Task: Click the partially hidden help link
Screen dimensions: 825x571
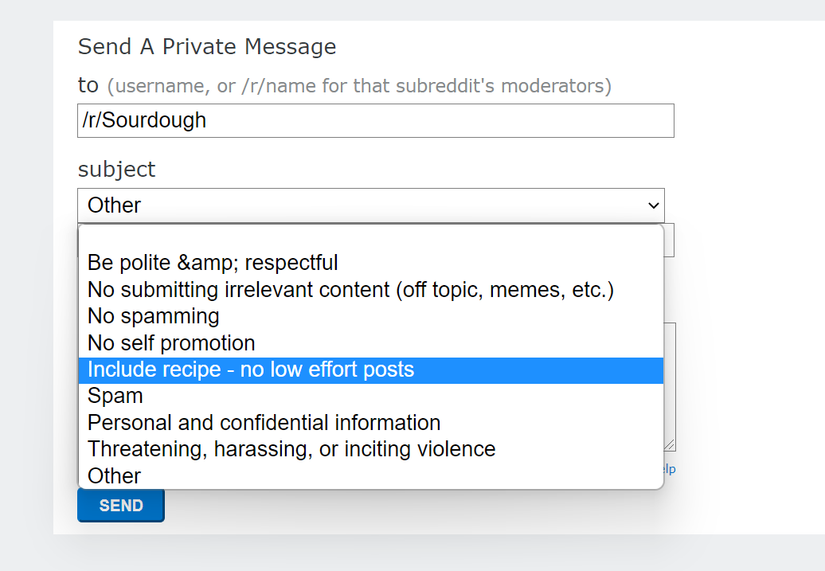Action: click(670, 468)
